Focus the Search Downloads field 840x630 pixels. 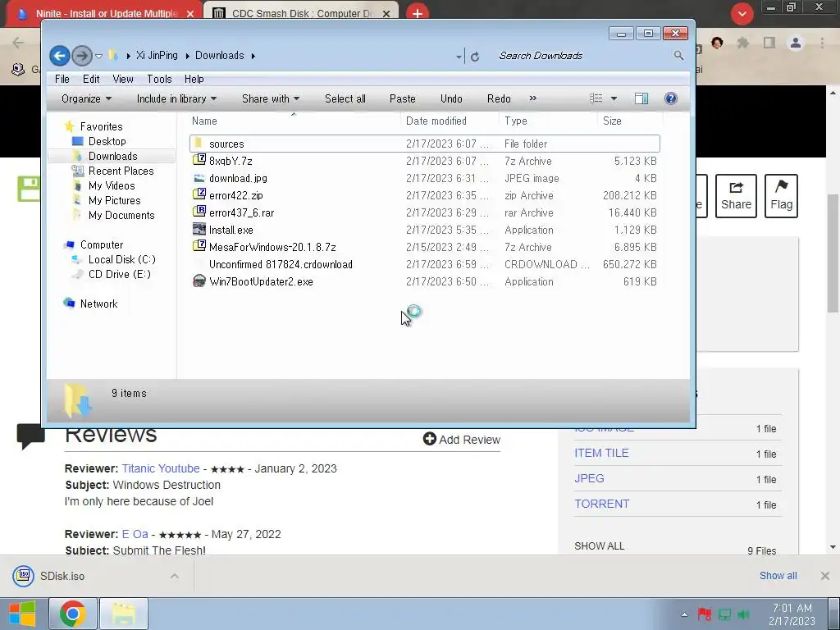tap(584, 56)
